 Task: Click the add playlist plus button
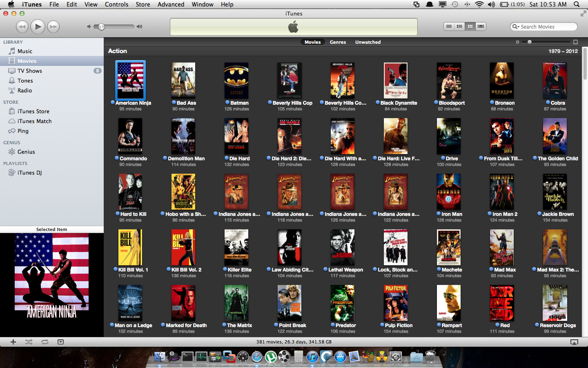tap(13, 342)
